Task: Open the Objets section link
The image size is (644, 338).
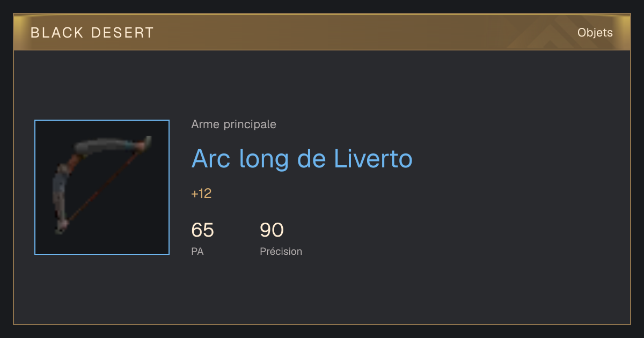Action: tap(595, 33)
